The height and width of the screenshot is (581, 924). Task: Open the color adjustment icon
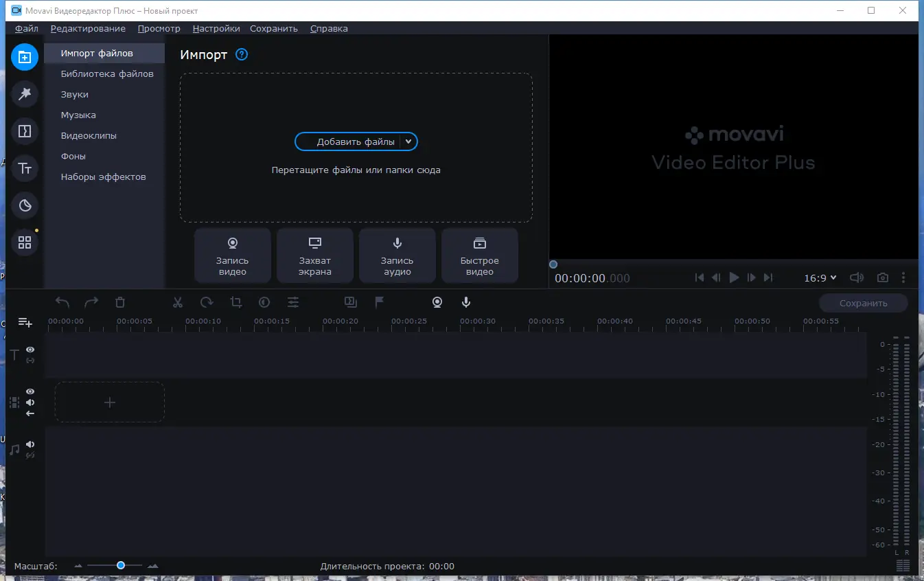pyautogui.click(x=264, y=302)
